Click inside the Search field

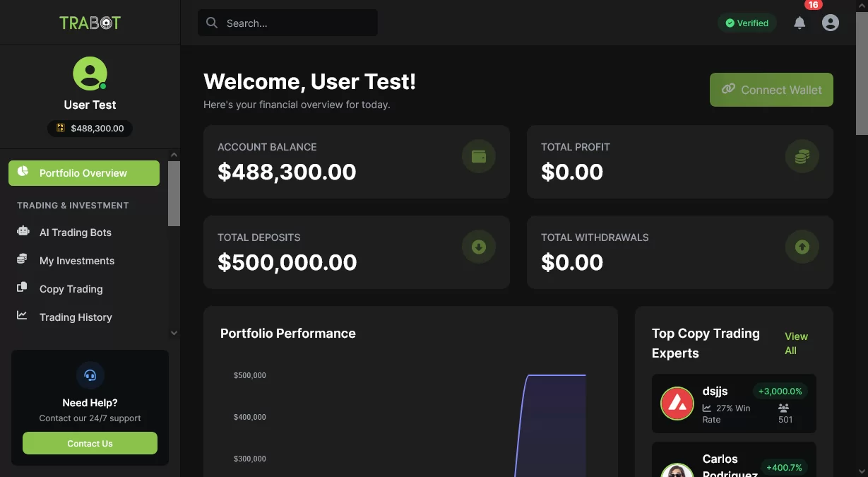tap(287, 23)
